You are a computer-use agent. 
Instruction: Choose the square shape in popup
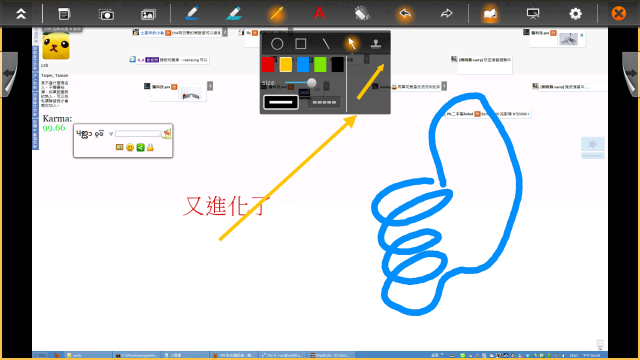301,44
